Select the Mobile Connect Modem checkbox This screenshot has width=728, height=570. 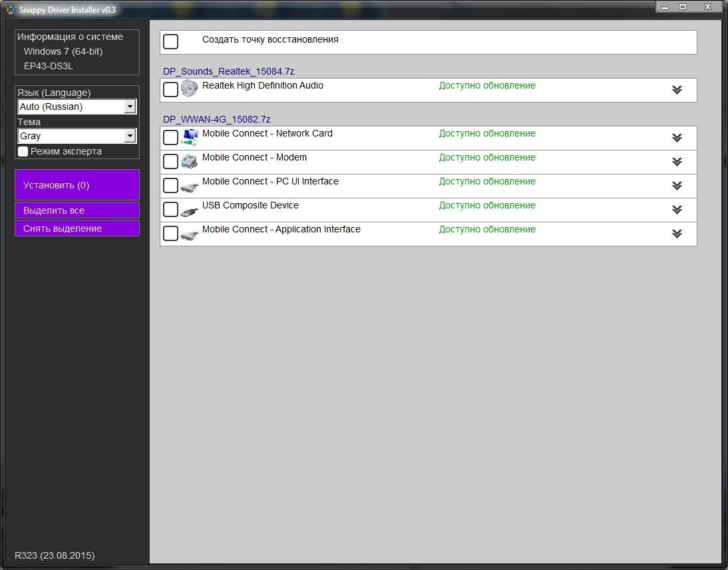pyautogui.click(x=171, y=161)
